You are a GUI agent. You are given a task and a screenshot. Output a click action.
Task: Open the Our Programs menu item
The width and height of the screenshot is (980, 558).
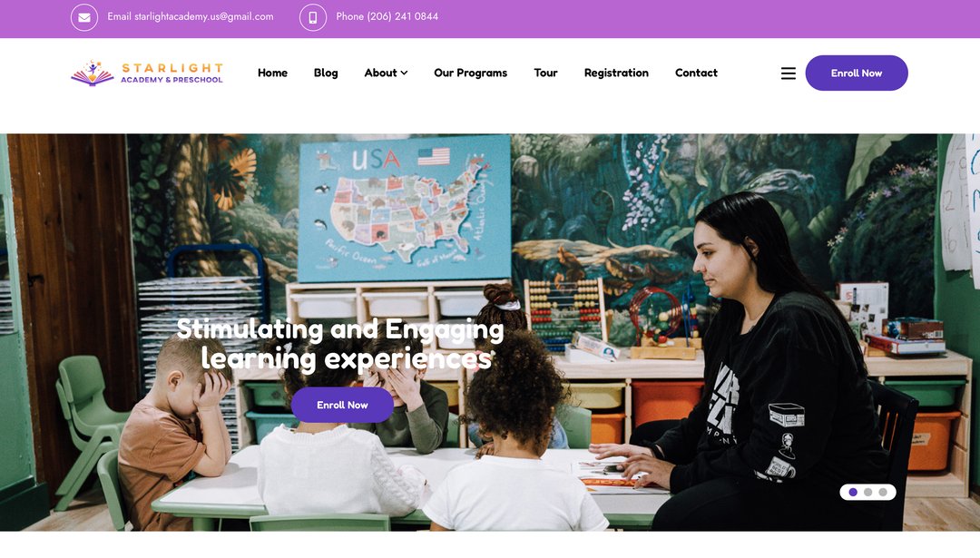471,73
